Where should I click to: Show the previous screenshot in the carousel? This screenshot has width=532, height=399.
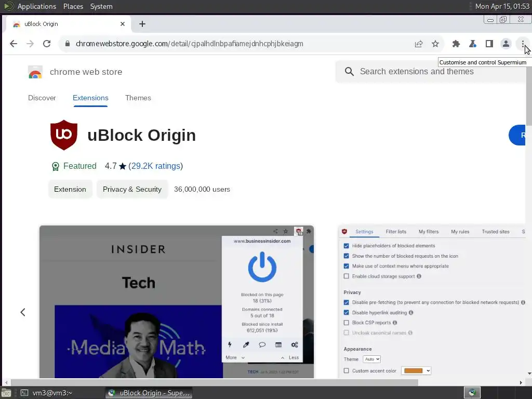[x=23, y=312]
